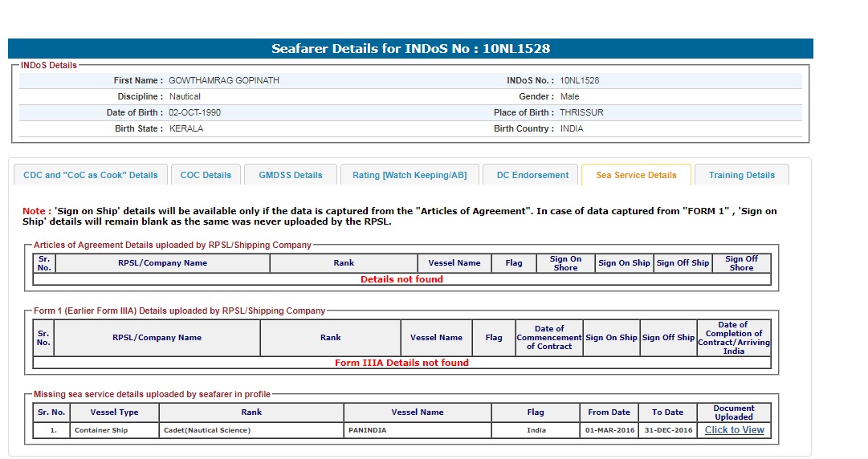Image resolution: width=868 pixels, height=459 pixels.
Task: Click the INDoS No. value 10NL1528
Action: [x=579, y=81]
